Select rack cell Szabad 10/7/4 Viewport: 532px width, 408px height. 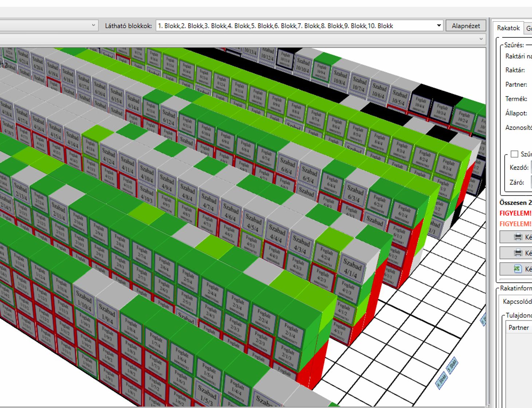(x=359, y=83)
